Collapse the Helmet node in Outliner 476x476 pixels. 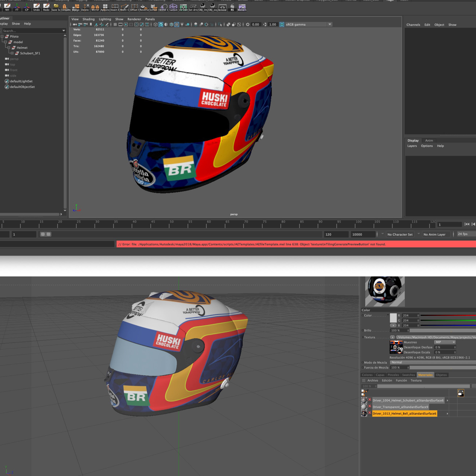9,48
